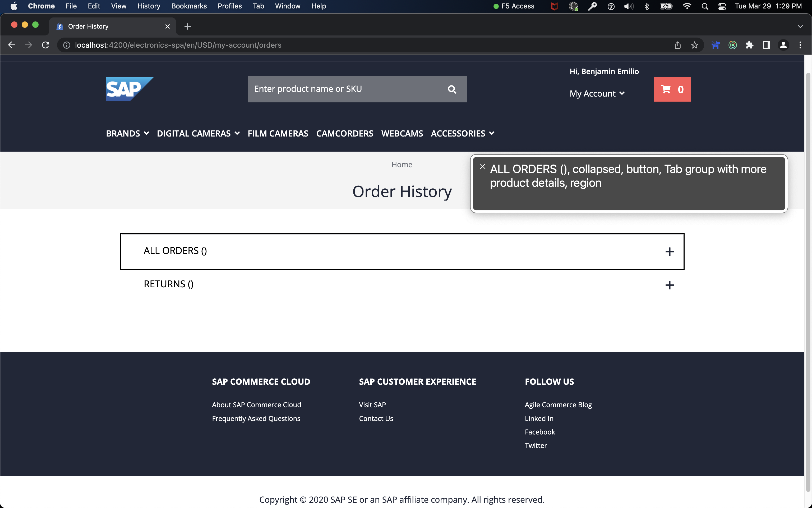Click the browser address bar URL
812x508 pixels.
[178, 45]
